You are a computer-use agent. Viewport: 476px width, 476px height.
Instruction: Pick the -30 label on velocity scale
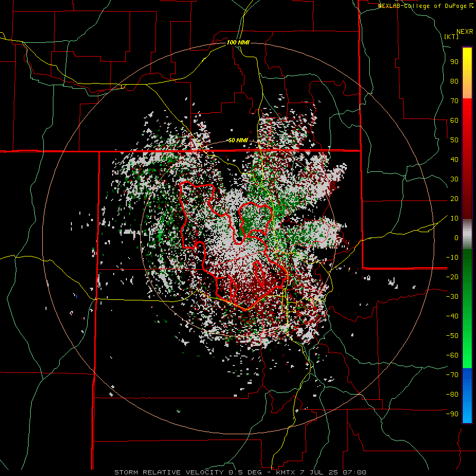[452, 297]
